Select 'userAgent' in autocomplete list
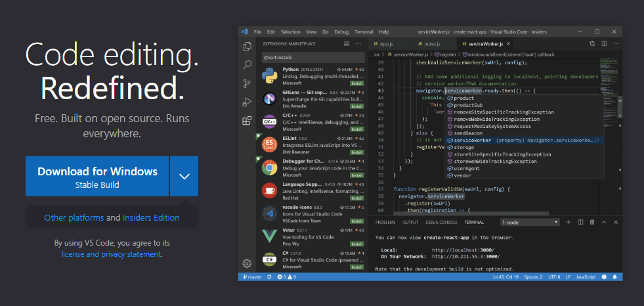644x306 pixels. pos(525,168)
